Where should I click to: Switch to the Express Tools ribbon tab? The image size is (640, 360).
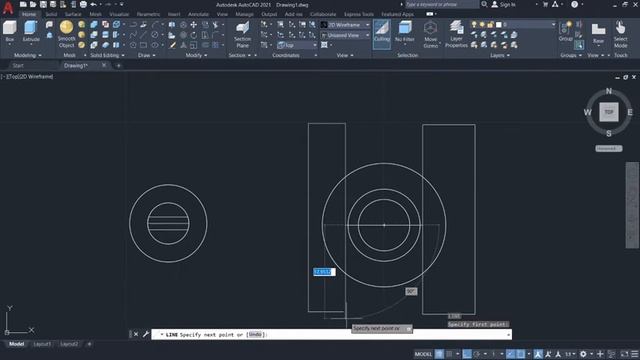tap(358, 14)
